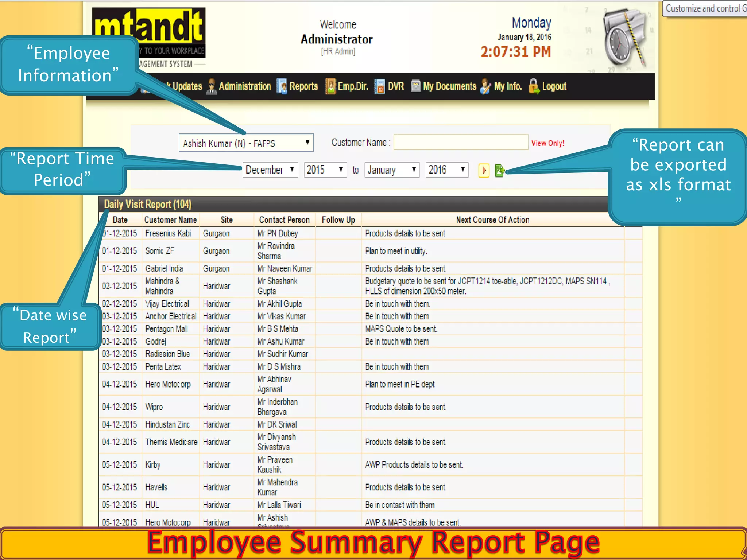Open the Reports menu
This screenshot has width=747, height=560.
[304, 86]
